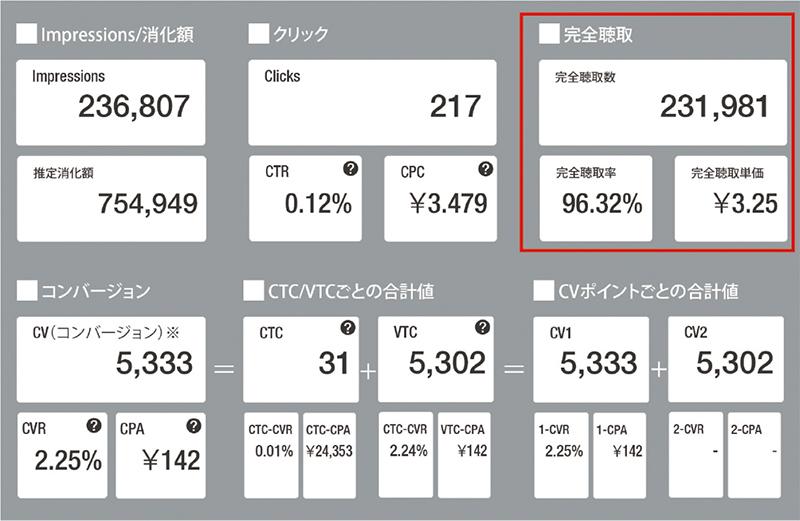Open the CTC help tooltip icon
The height and width of the screenshot is (521, 800).
click(347, 327)
